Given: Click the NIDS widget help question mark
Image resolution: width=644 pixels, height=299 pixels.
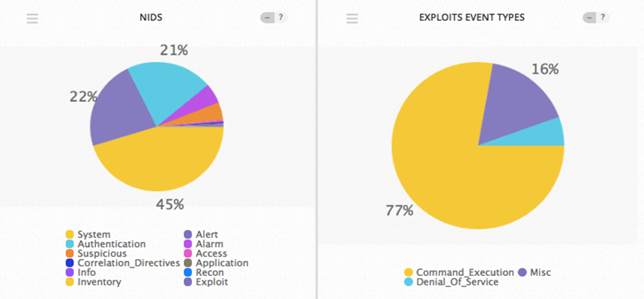Looking at the screenshot, I should [x=281, y=18].
